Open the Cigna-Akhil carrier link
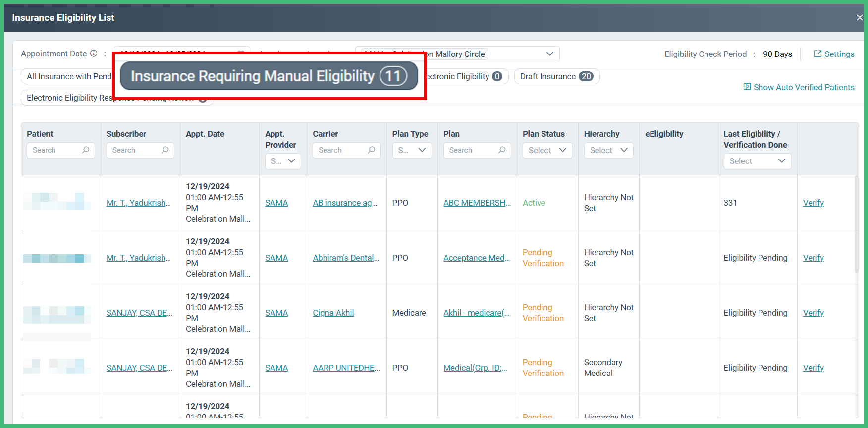Viewport: 868px width, 428px height. click(333, 313)
